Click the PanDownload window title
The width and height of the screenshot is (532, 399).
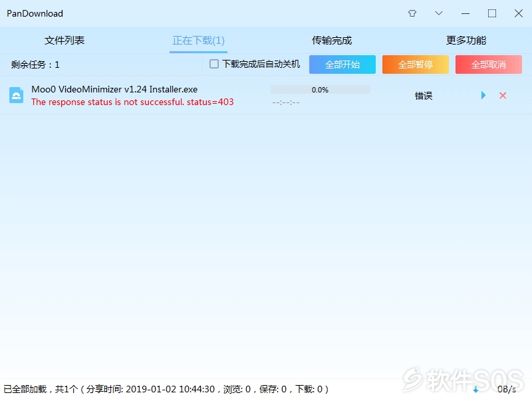[x=35, y=13]
